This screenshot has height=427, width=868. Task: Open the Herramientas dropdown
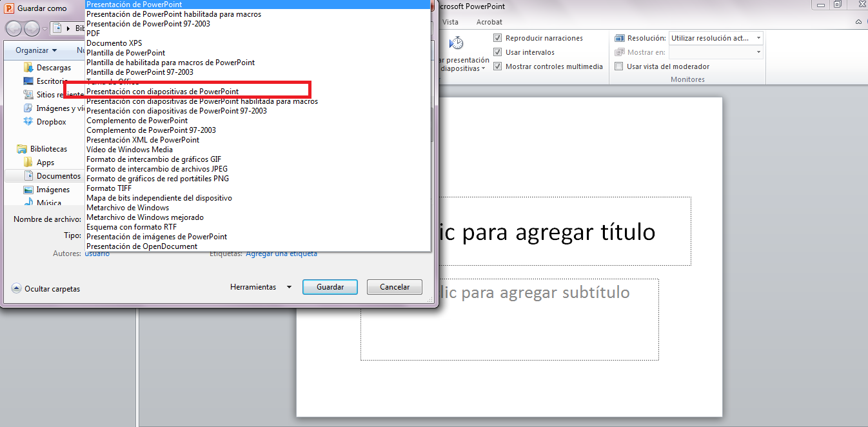click(261, 287)
